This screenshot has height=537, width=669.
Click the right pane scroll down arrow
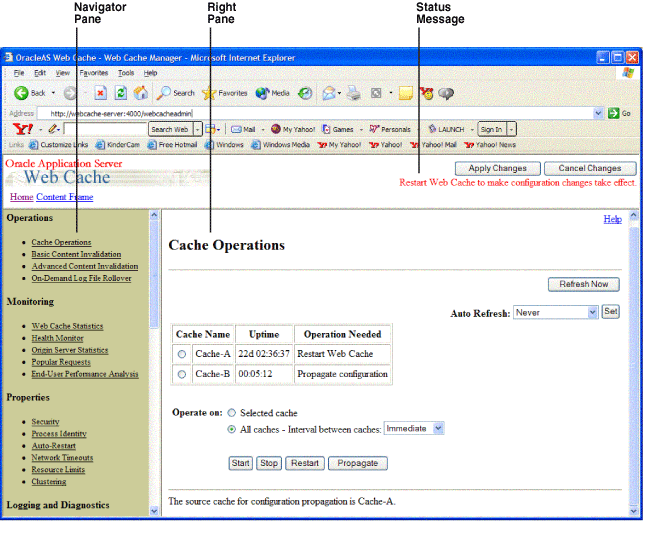point(634,511)
